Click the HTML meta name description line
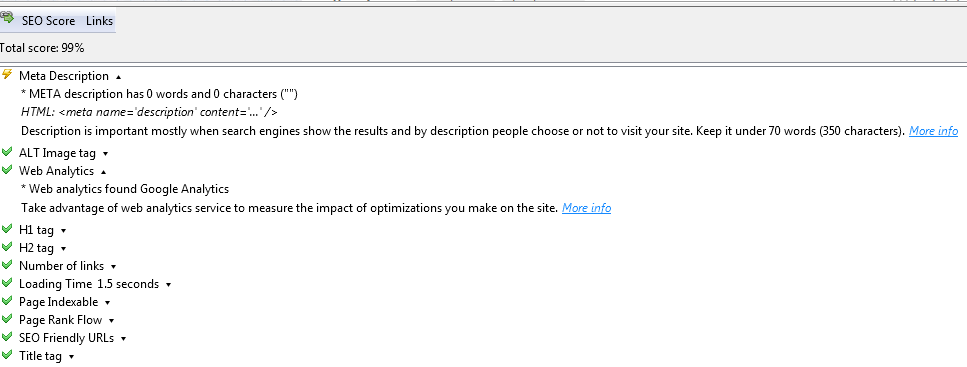Screen dimensions: 967x367 pyautogui.click(x=149, y=112)
